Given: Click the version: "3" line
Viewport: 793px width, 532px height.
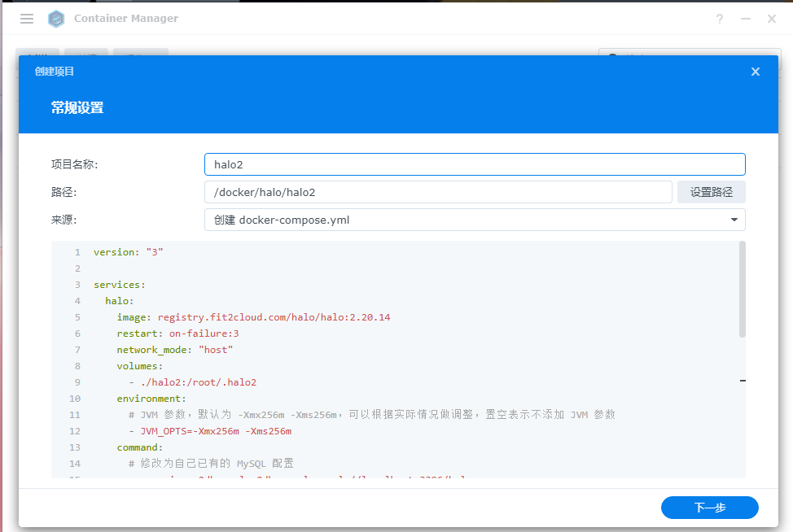Looking at the screenshot, I should pos(129,252).
